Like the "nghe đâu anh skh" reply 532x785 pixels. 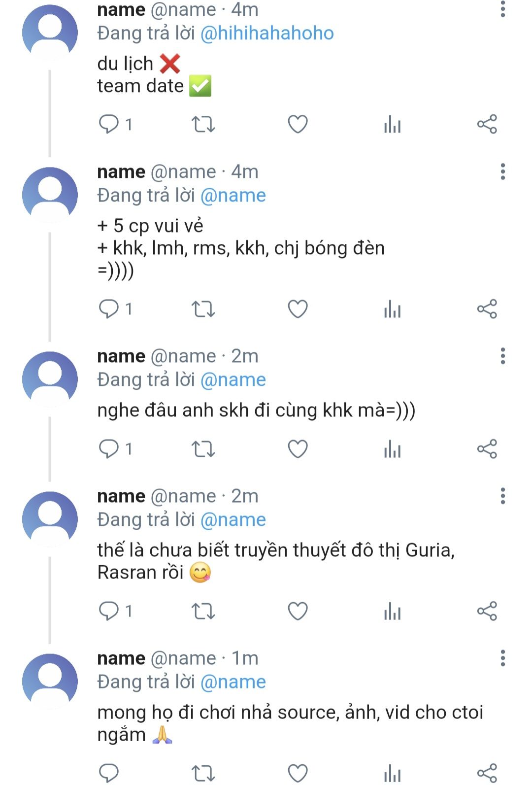point(298,449)
